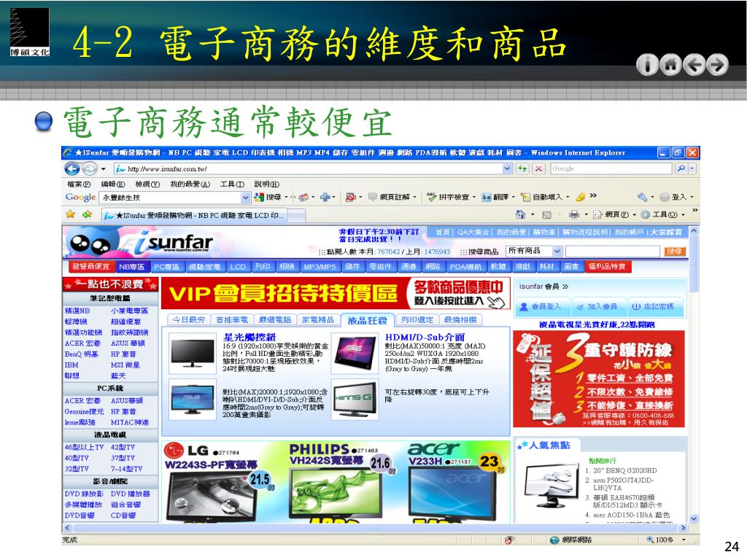Viewport: 747px width, 560px height.
Task: Switch to the 液晶狂殺 product tab
Action: pos(368,320)
